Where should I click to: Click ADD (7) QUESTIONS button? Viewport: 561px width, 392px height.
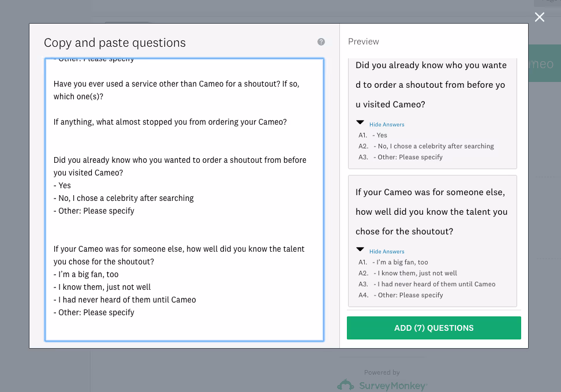click(x=433, y=328)
